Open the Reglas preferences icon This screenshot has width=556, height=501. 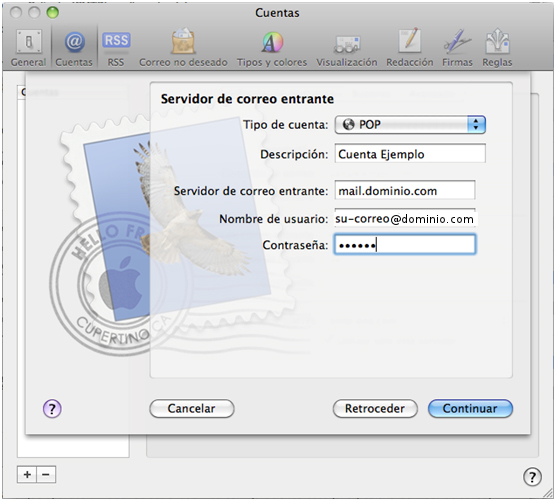497,48
